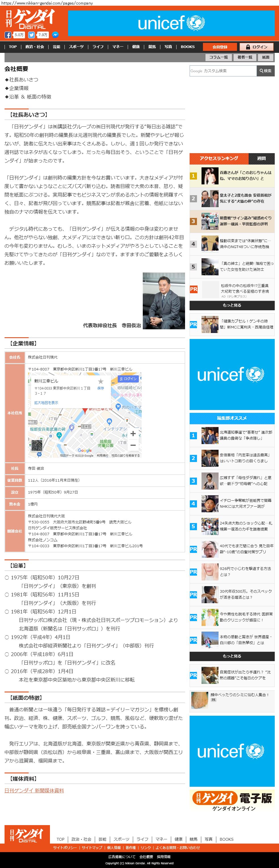Click the red map location pin
279x868 pixels.
tap(85, 411)
